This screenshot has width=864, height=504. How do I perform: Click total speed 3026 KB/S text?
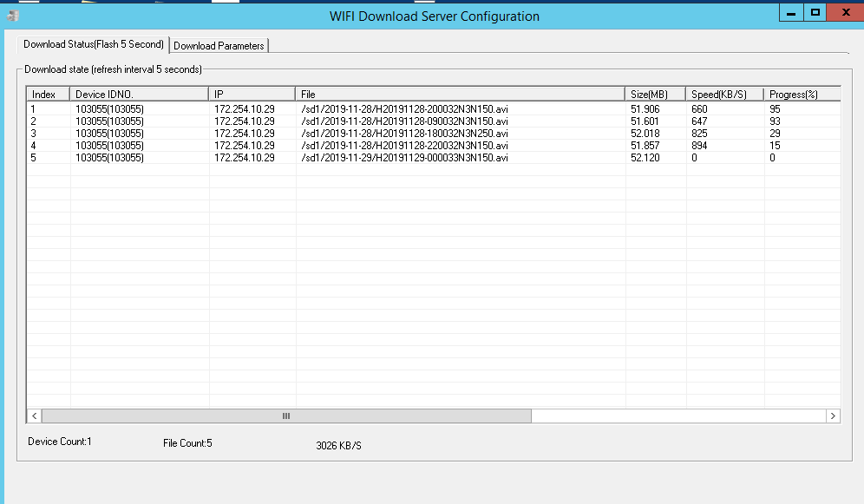click(338, 445)
